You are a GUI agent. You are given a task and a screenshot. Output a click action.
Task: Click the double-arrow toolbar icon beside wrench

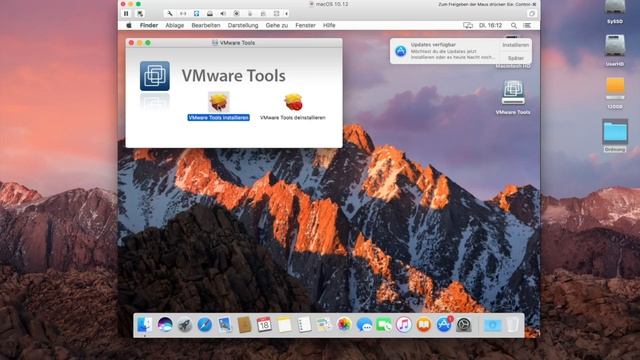coord(183,13)
